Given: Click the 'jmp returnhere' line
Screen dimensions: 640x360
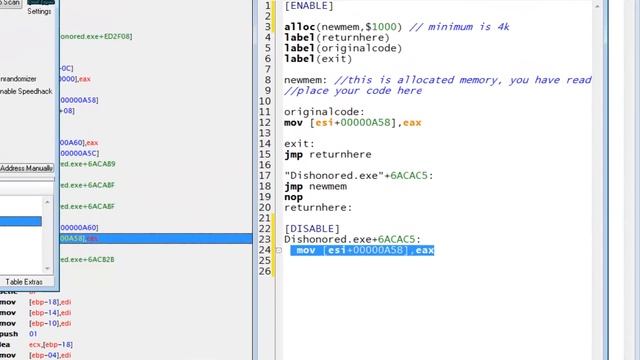Looking at the screenshot, I should (328, 154).
